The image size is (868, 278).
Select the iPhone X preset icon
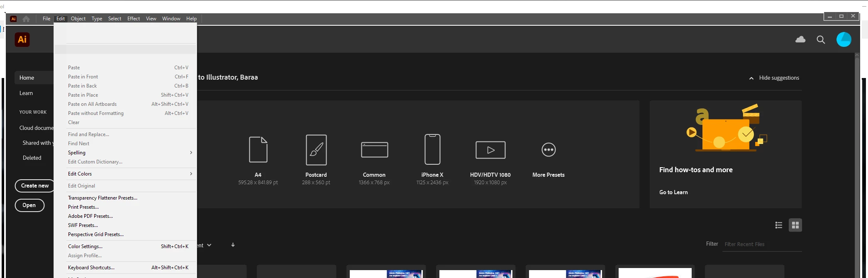[x=432, y=149]
